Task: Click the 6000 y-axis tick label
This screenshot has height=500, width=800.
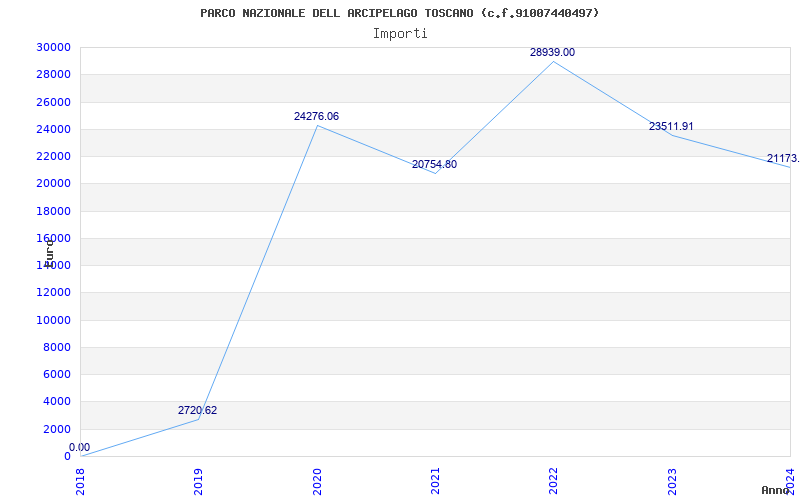Action: point(56,374)
